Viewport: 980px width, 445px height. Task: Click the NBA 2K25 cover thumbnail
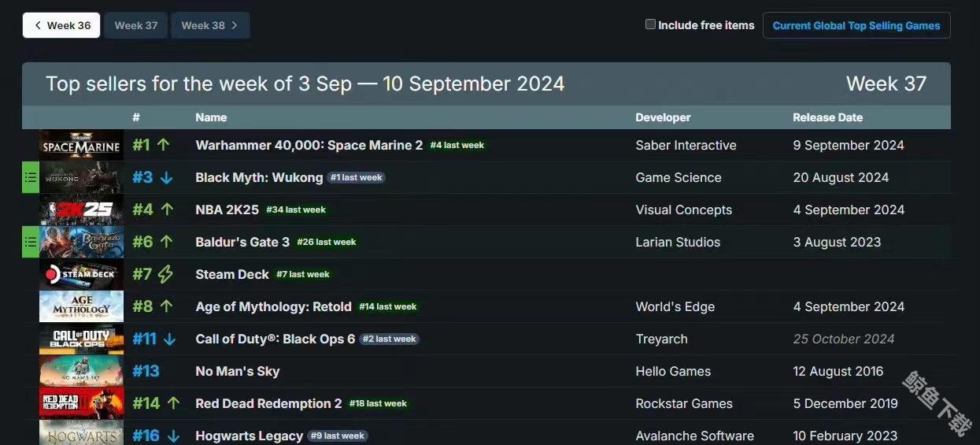pyautogui.click(x=81, y=210)
